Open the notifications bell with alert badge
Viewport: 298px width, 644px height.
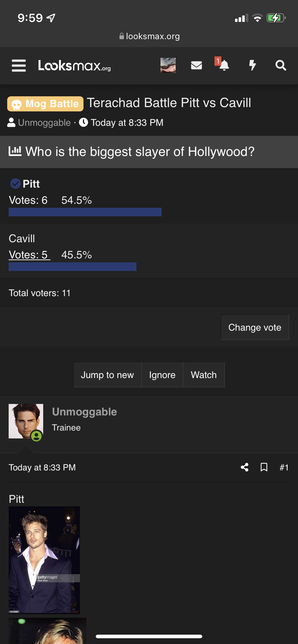tap(223, 65)
